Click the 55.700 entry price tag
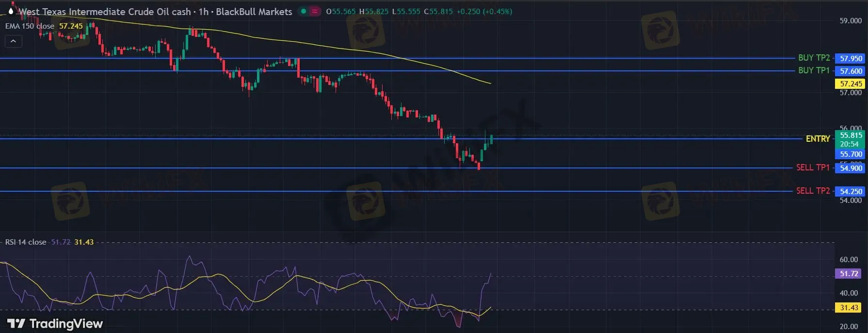Viewport: 868px width, 333px height. click(x=851, y=154)
